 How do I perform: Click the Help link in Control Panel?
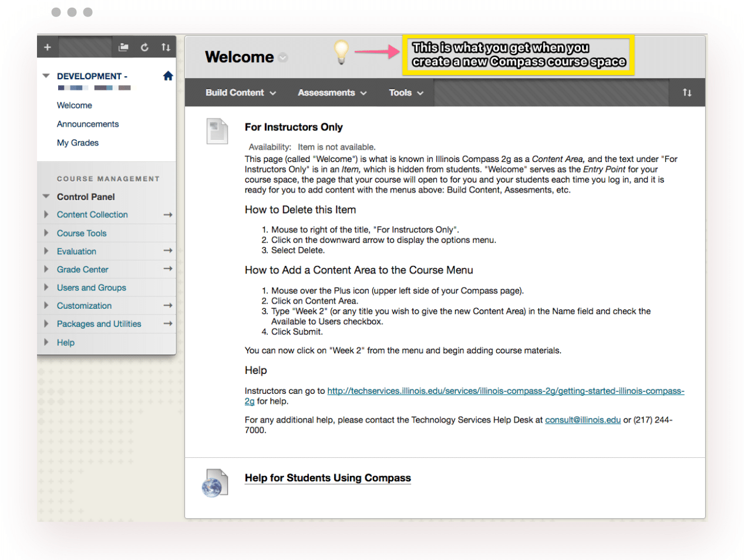[x=66, y=342]
